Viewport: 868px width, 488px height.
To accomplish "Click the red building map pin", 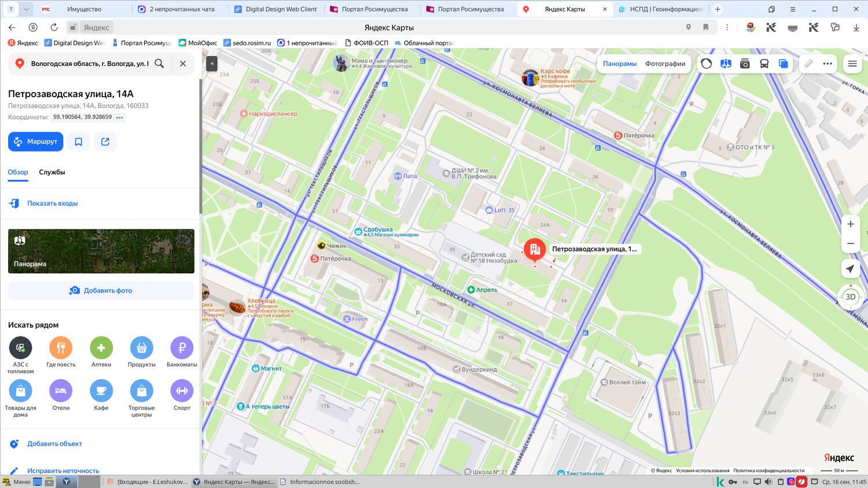I will click(x=535, y=250).
